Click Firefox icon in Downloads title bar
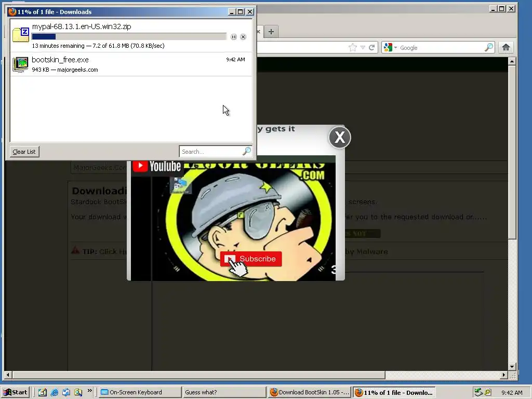The image size is (532, 399). coord(12,11)
